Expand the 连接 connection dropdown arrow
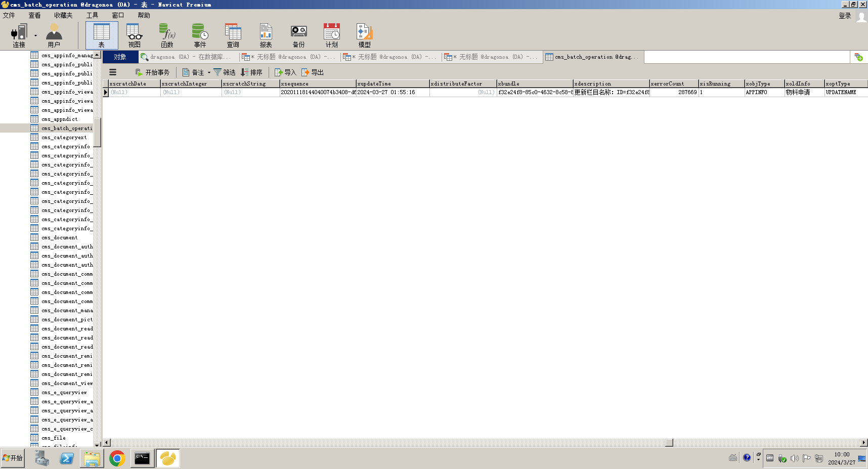Viewport: 868px width, 469px height. click(35, 35)
